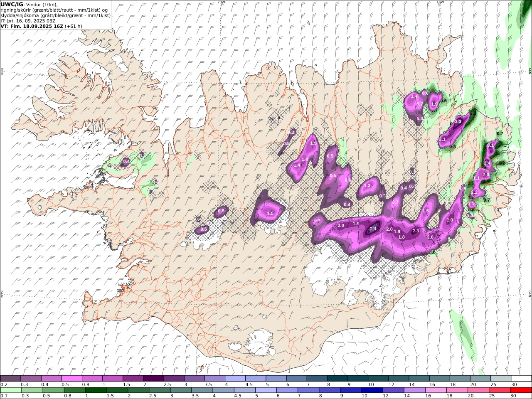The height and width of the screenshot is (399, 532).
Task: Click the red 30+ swatch in rain scale
Action: (521, 390)
